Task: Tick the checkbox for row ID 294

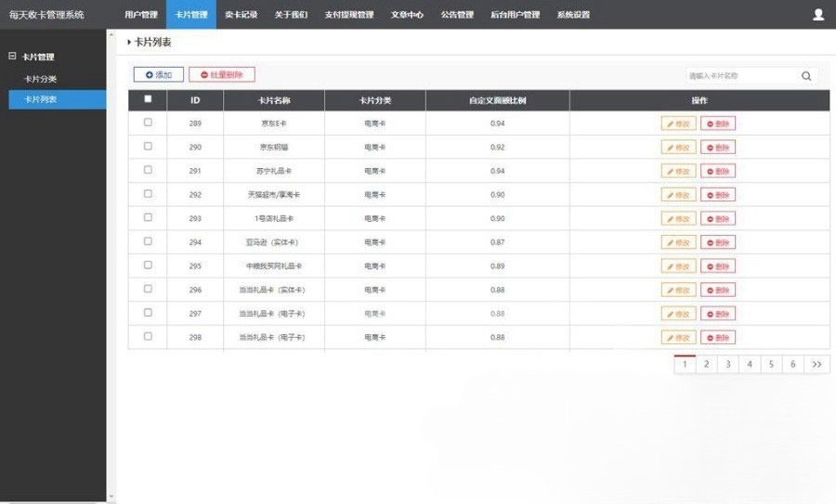Action: coord(148,241)
